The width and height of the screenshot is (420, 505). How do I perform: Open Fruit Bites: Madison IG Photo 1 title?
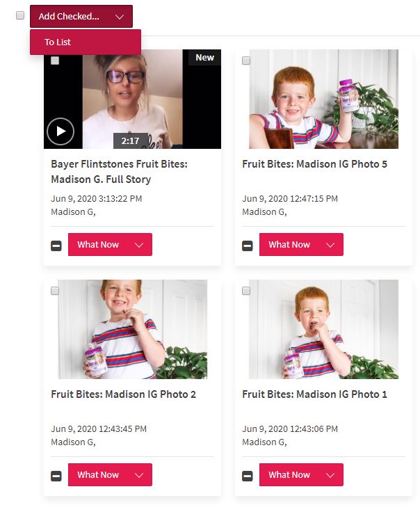coord(314,394)
